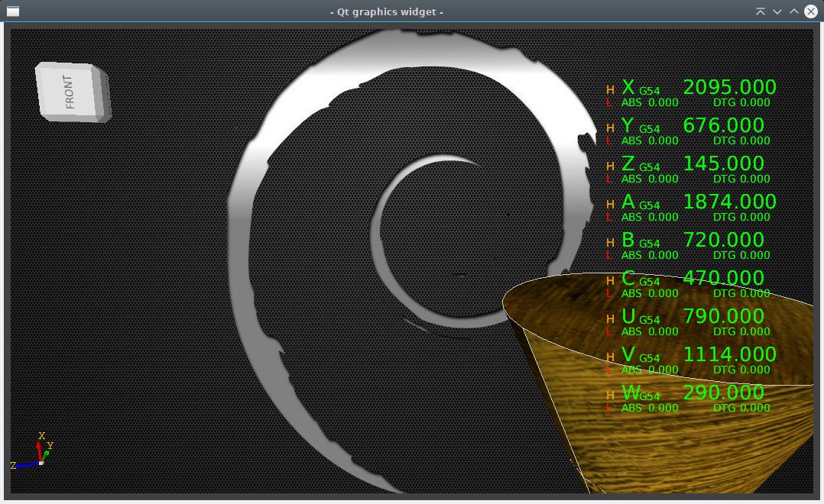
Task: Click the orange H indicator for Y axis
Action: (610, 128)
